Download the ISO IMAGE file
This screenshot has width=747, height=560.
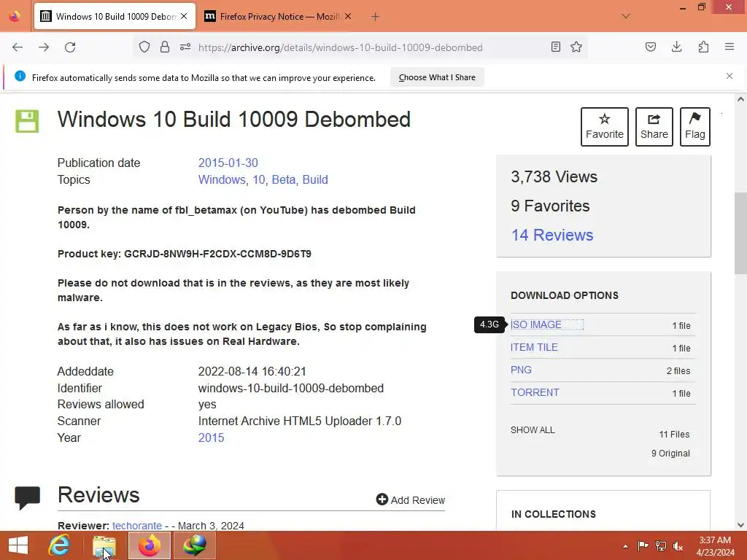[536, 324]
